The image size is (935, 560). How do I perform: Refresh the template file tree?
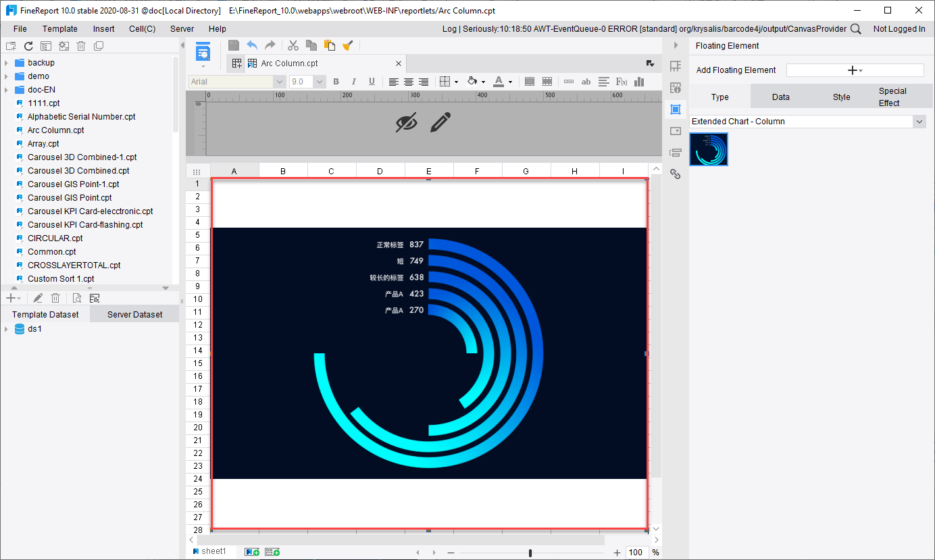click(x=28, y=46)
